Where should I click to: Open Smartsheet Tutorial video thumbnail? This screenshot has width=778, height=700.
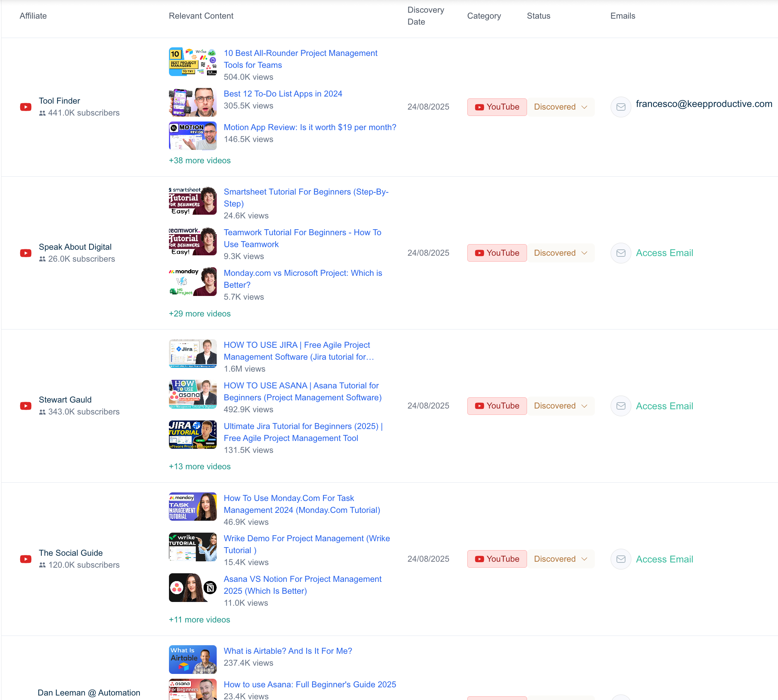click(192, 201)
